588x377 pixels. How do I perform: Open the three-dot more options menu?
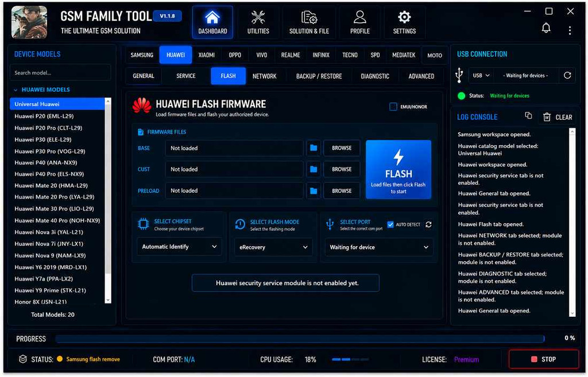[570, 30]
